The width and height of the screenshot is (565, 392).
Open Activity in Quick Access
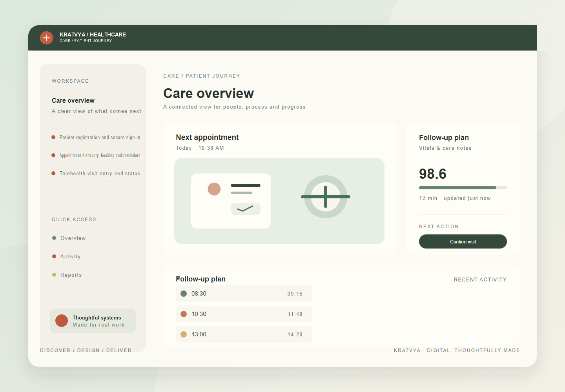pos(66,256)
